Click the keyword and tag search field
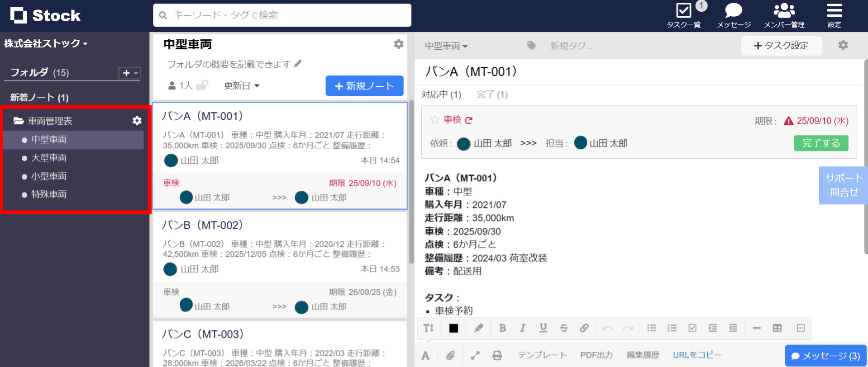This screenshot has width=868, height=367. (282, 15)
